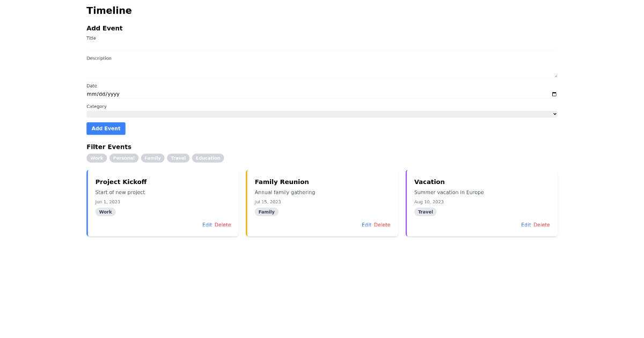Enable the Family event filter
The image size is (644, 338).
pyautogui.click(x=152, y=158)
